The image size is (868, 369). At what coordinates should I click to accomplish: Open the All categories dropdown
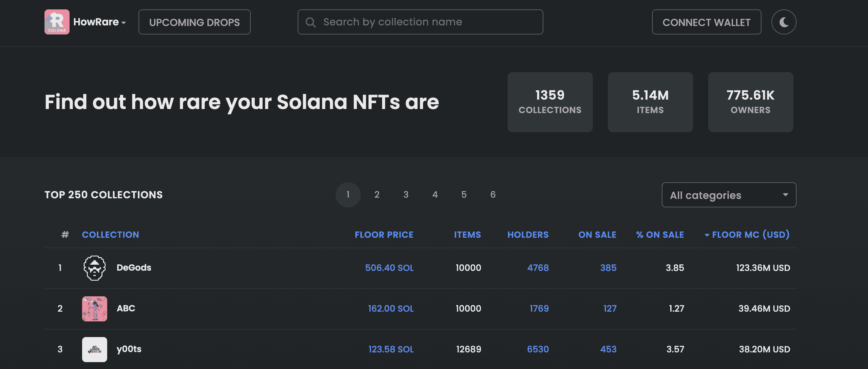click(x=729, y=195)
